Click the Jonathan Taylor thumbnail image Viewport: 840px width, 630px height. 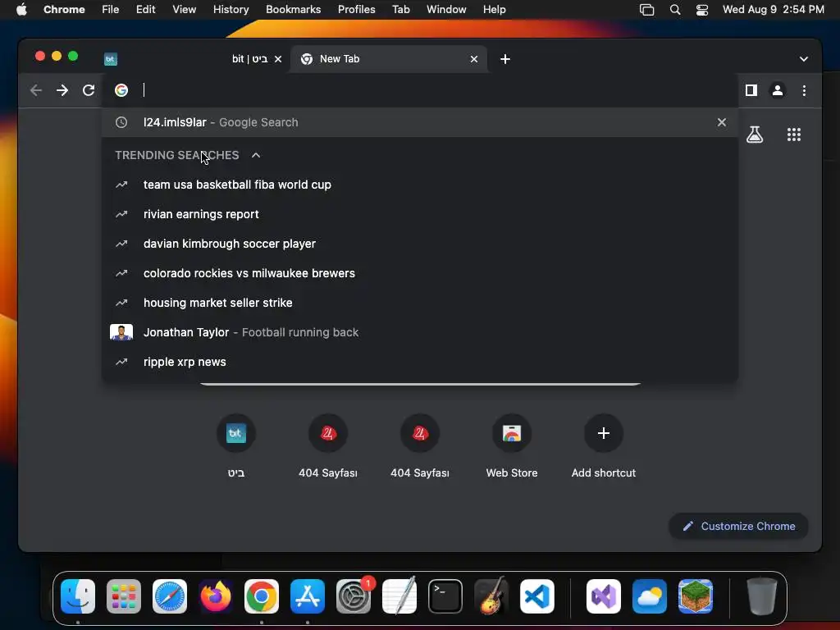(121, 332)
